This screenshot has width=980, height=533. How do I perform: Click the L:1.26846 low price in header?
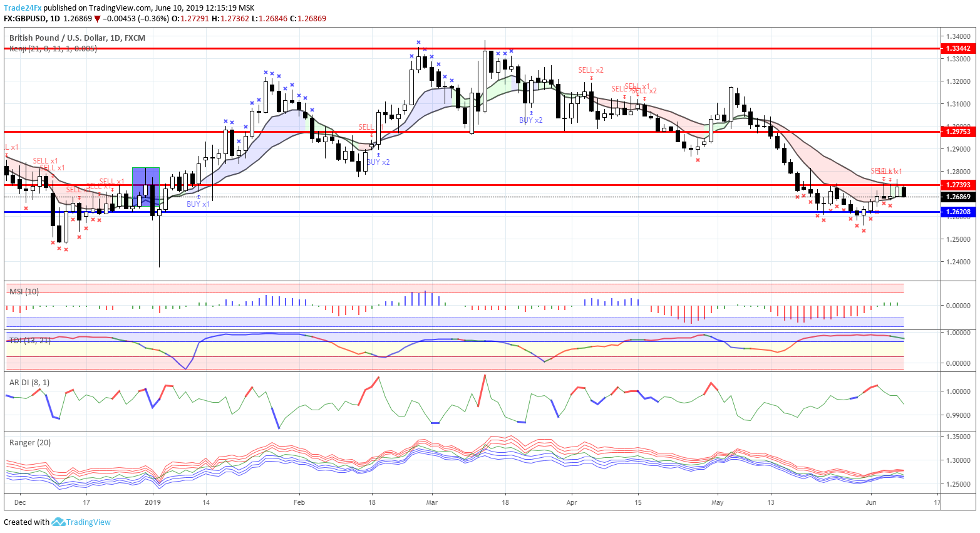point(269,19)
